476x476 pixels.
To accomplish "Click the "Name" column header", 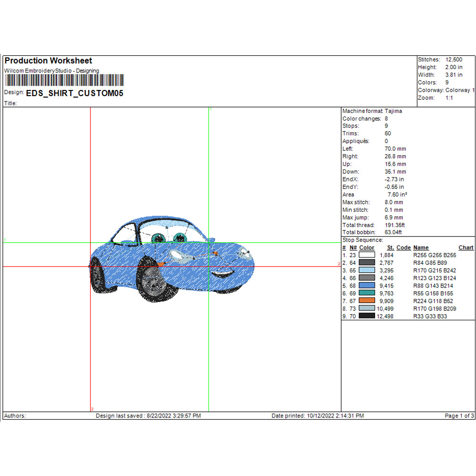I will click(x=421, y=248).
